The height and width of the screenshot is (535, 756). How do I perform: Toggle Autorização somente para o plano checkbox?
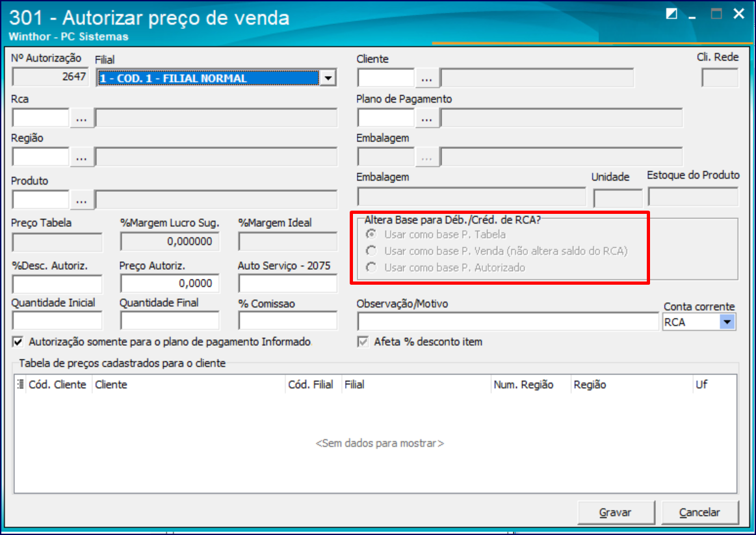[x=18, y=342]
